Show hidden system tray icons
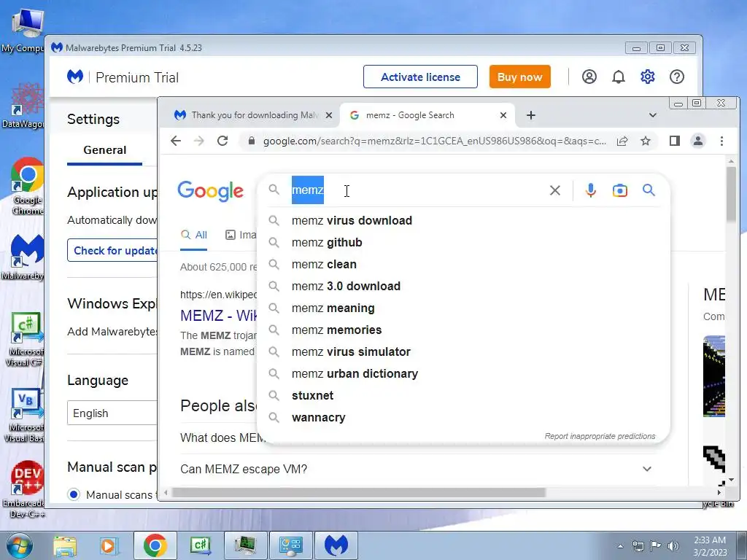747x560 pixels. click(620, 546)
